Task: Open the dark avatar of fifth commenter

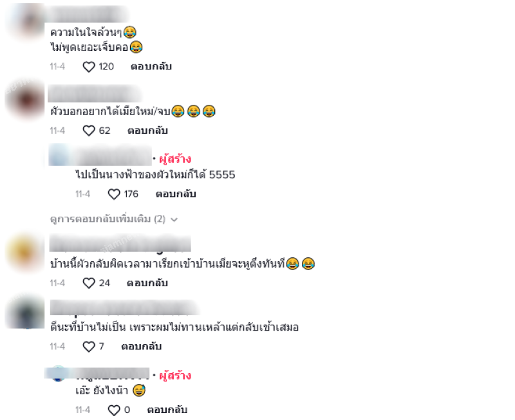Action: tap(26, 312)
